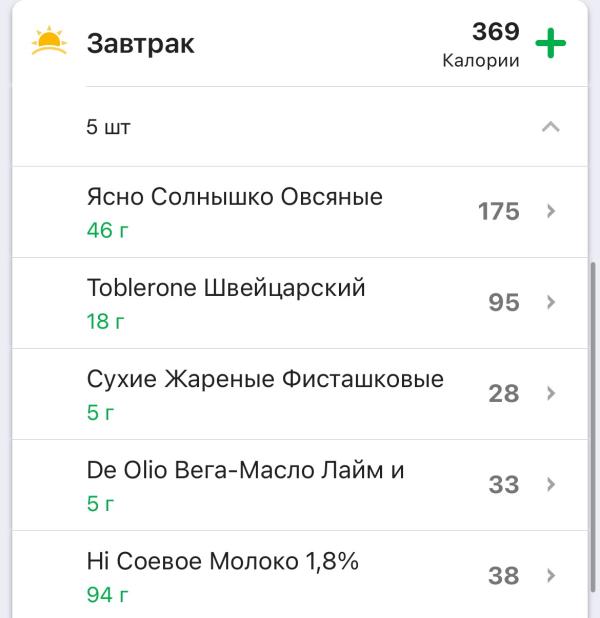
Task: Open arrow next to Ясно Солнышко Овсяные
Action: (551, 211)
